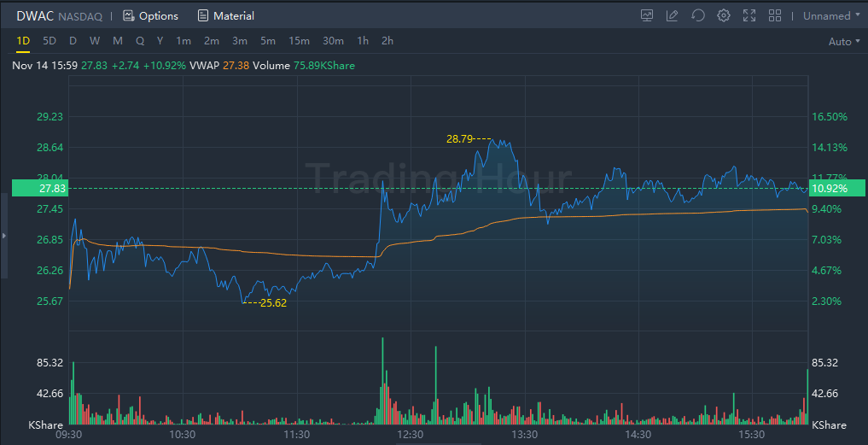Image resolution: width=868 pixels, height=445 pixels.
Task: Open the Material documents panel
Action: [x=226, y=16]
